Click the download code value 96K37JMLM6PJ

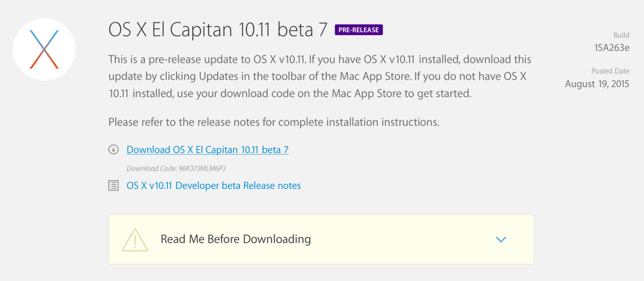tap(205, 169)
